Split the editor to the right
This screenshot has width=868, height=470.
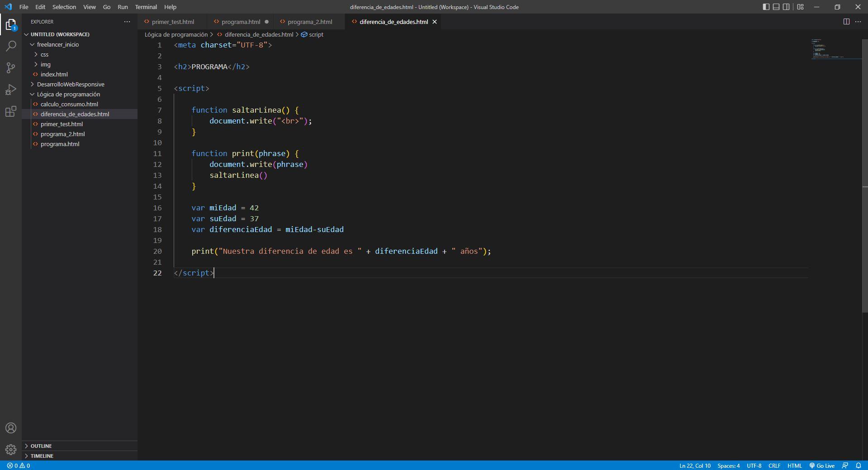(x=846, y=22)
